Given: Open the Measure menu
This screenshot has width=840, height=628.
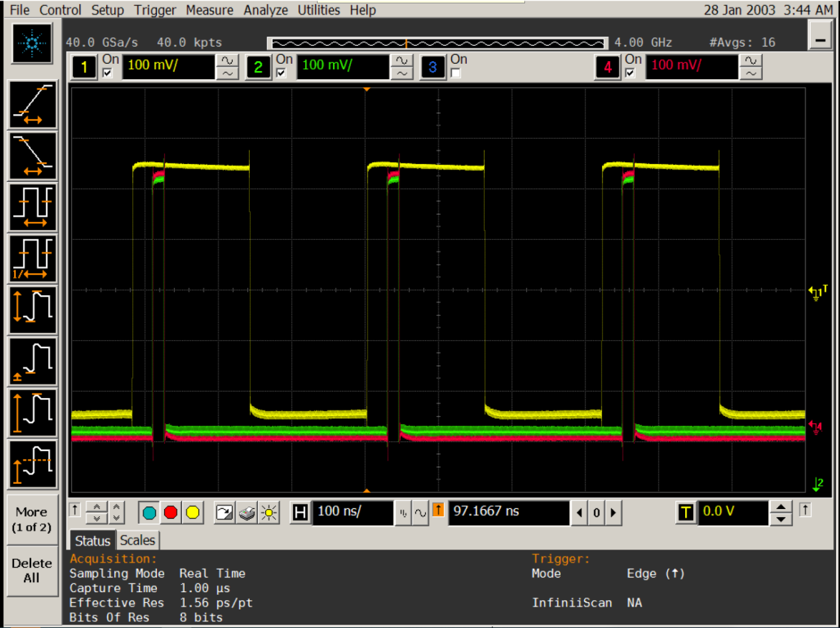Looking at the screenshot, I should pos(209,10).
